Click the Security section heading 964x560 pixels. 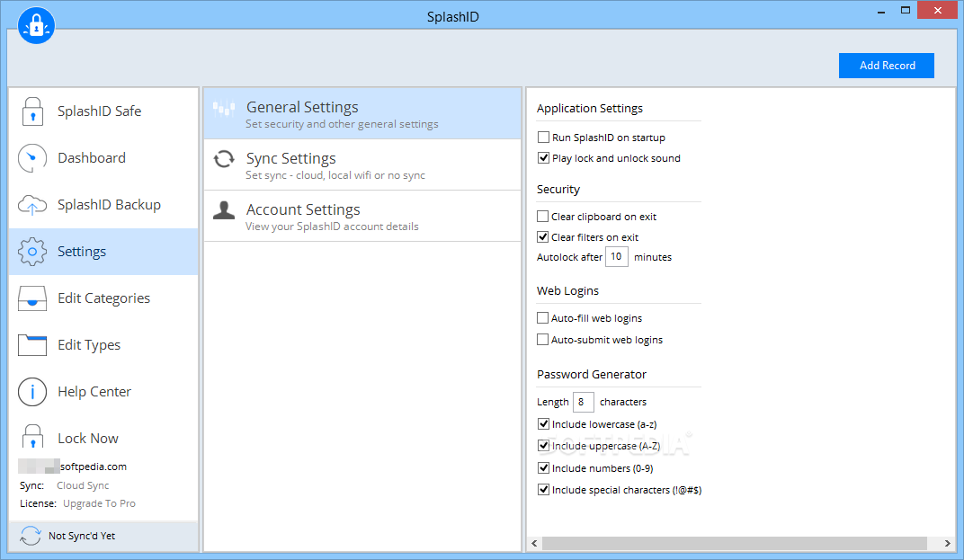558,190
